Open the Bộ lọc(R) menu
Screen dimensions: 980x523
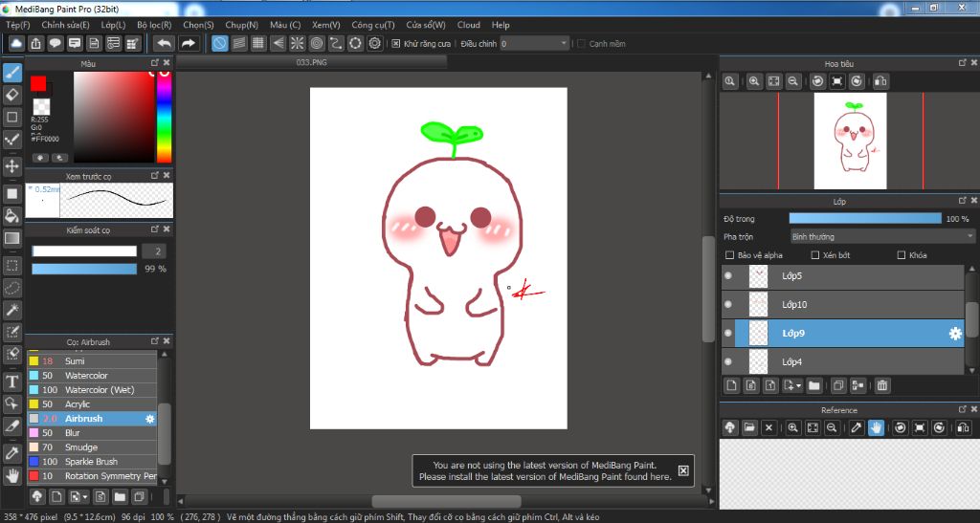point(154,25)
